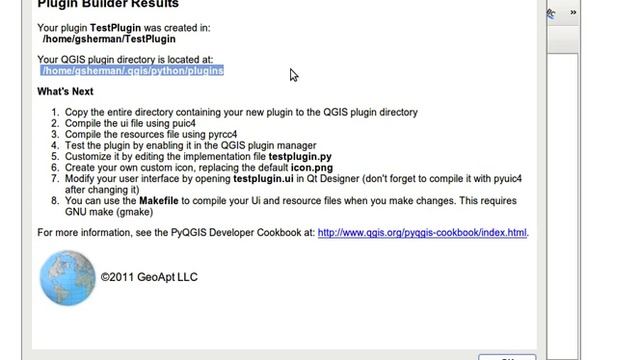Click the globe logo image

(x=67, y=278)
